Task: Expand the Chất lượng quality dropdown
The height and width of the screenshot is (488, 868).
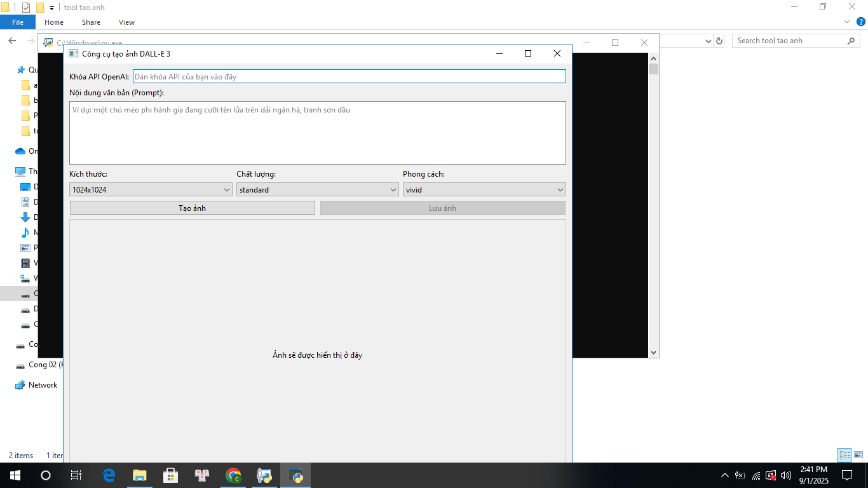Action: click(317, 189)
